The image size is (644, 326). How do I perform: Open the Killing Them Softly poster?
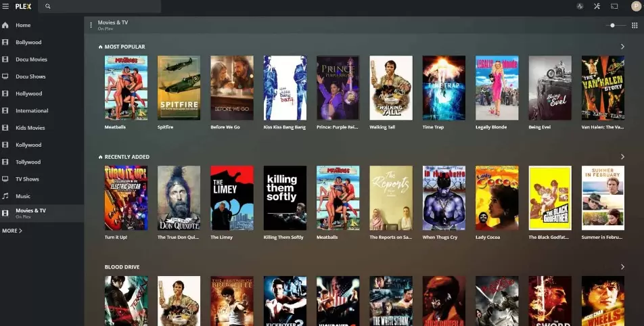tap(285, 198)
